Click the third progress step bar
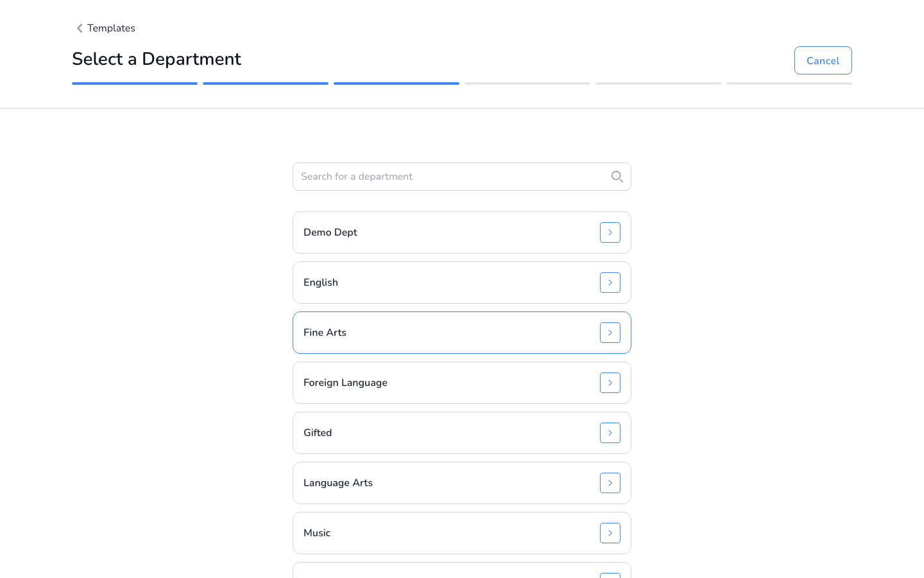Image resolution: width=924 pixels, height=578 pixels. (397, 83)
